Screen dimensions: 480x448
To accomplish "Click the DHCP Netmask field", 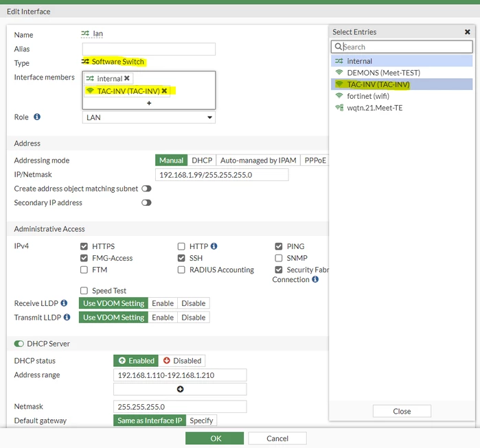I will (x=180, y=407).
